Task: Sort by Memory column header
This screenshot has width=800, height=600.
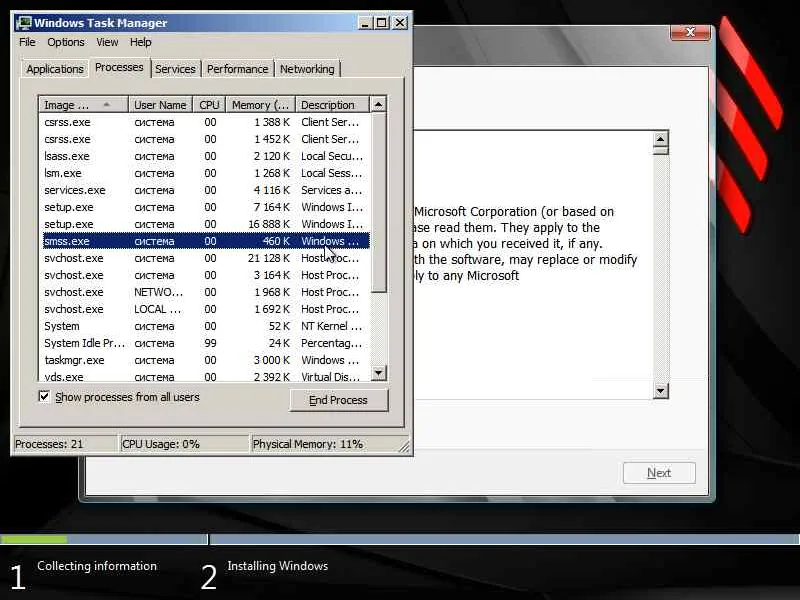Action: coord(261,105)
